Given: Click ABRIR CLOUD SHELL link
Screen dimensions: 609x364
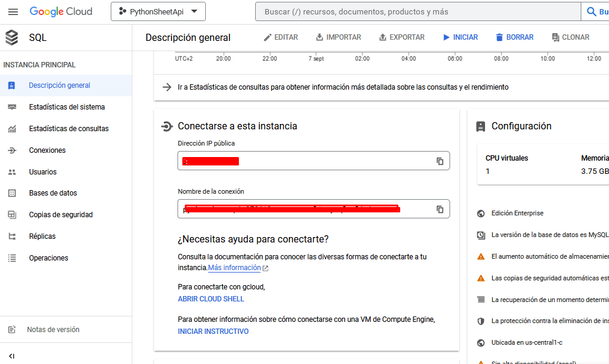Looking at the screenshot, I should pyautogui.click(x=211, y=299).
